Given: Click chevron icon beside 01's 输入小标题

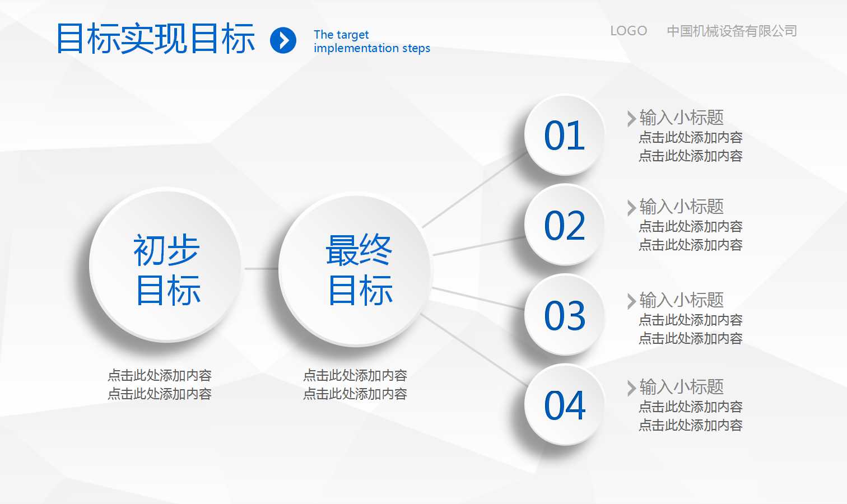Looking at the screenshot, I should click(x=632, y=118).
